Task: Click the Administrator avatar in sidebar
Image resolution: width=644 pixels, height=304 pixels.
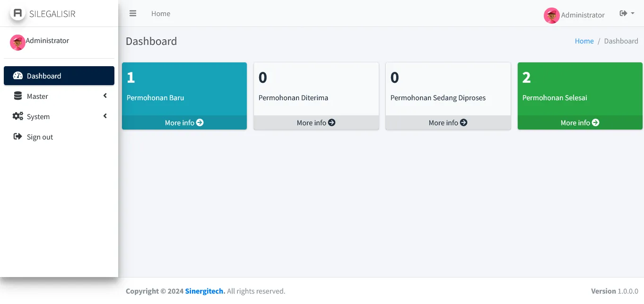Action: coord(17,43)
